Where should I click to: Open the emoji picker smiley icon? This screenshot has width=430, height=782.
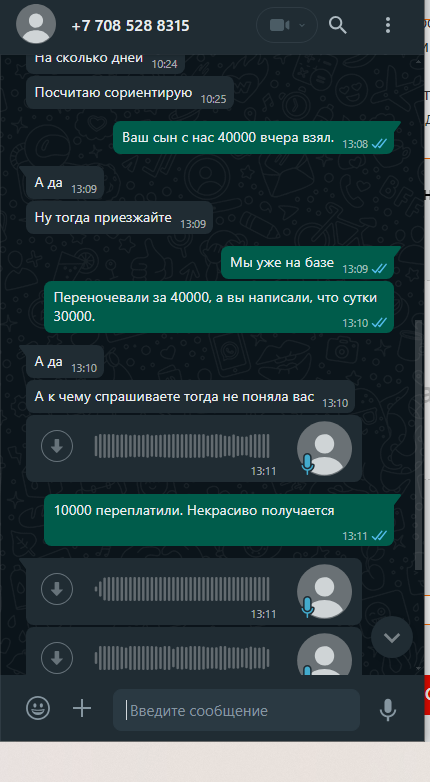[38, 708]
